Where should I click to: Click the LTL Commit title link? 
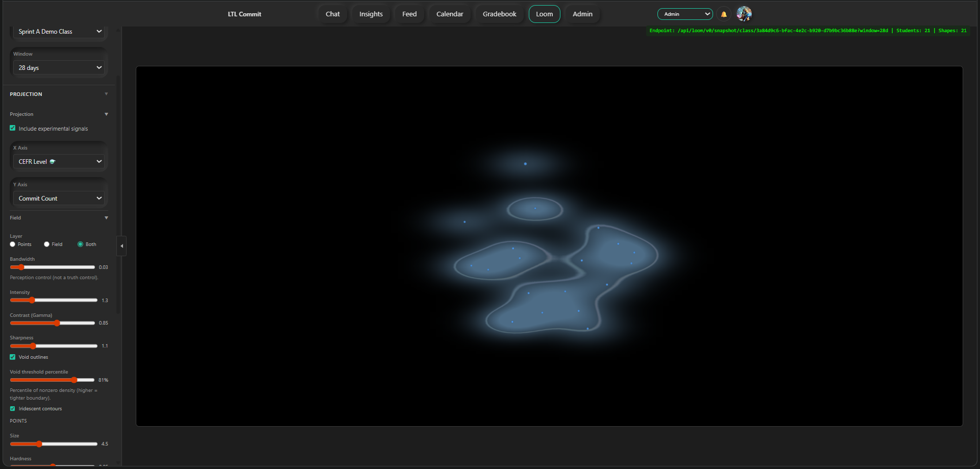[244, 14]
